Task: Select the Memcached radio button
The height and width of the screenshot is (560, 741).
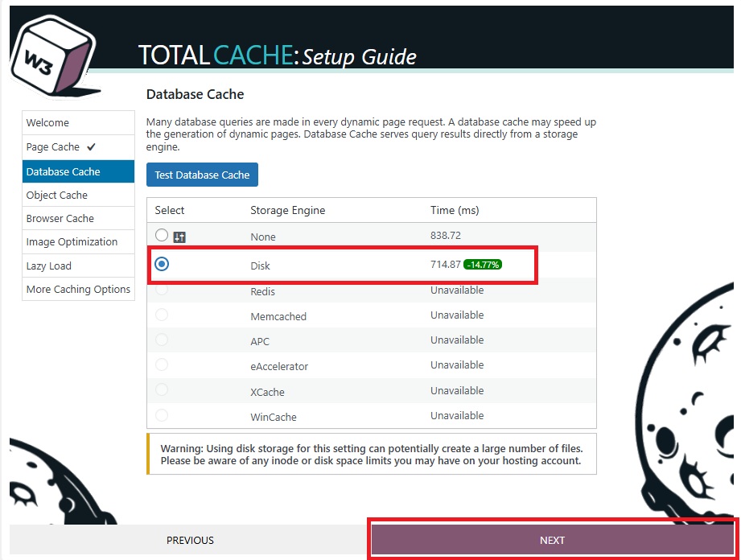Action: coord(162,315)
